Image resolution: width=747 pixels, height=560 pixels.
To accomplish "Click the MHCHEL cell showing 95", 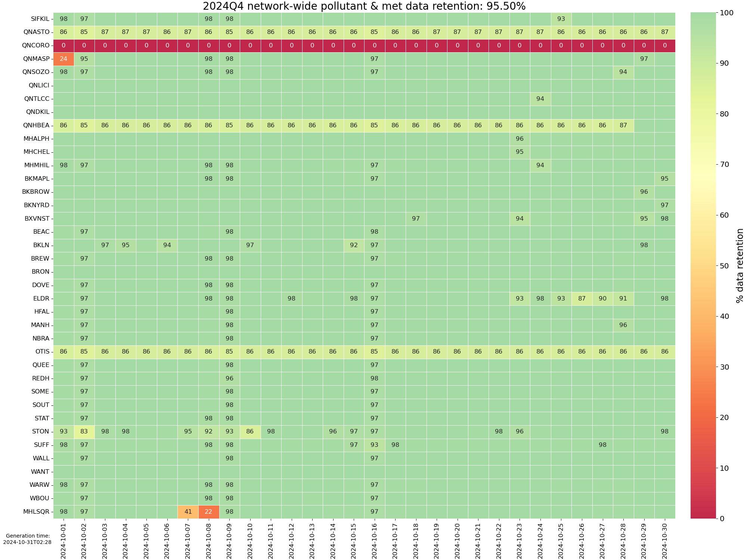I will [520, 152].
